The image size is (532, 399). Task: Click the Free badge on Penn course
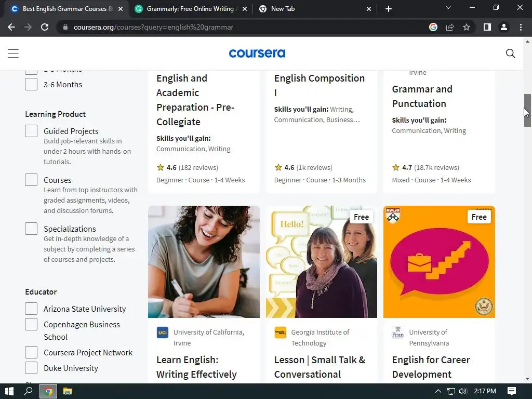[478, 217]
